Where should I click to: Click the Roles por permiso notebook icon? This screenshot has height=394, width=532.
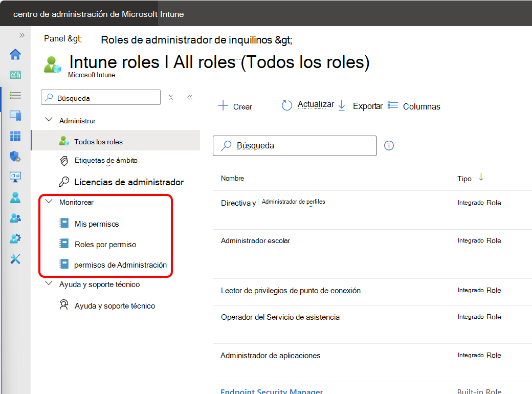[x=64, y=244]
